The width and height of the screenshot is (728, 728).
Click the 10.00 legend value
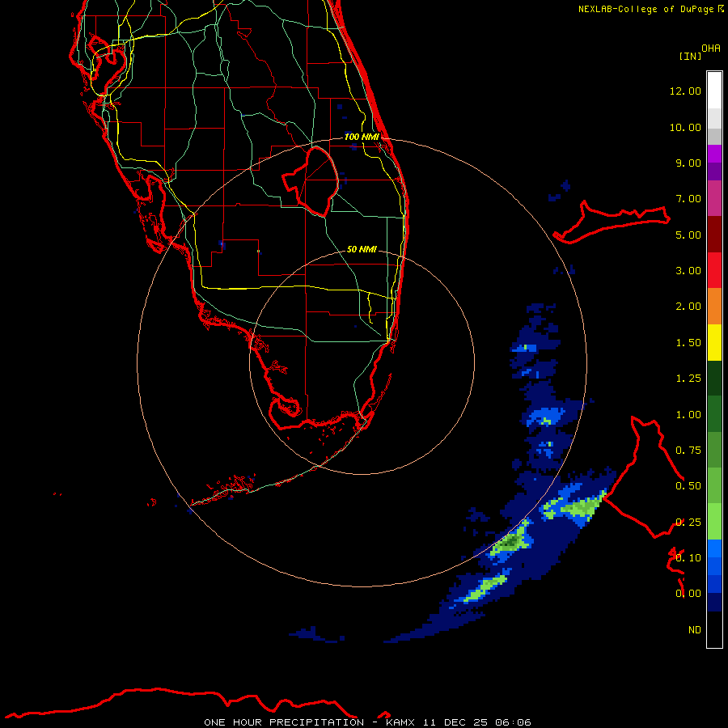tap(685, 127)
